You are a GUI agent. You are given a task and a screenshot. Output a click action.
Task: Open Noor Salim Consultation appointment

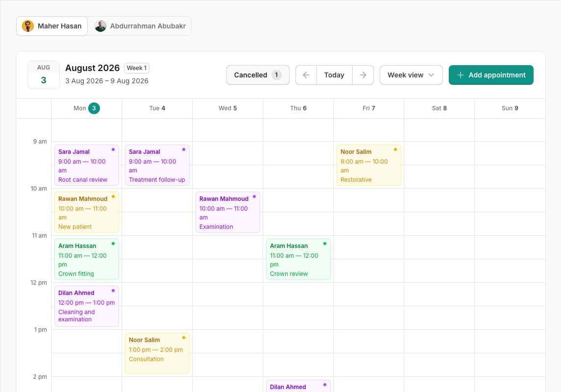coord(157,353)
